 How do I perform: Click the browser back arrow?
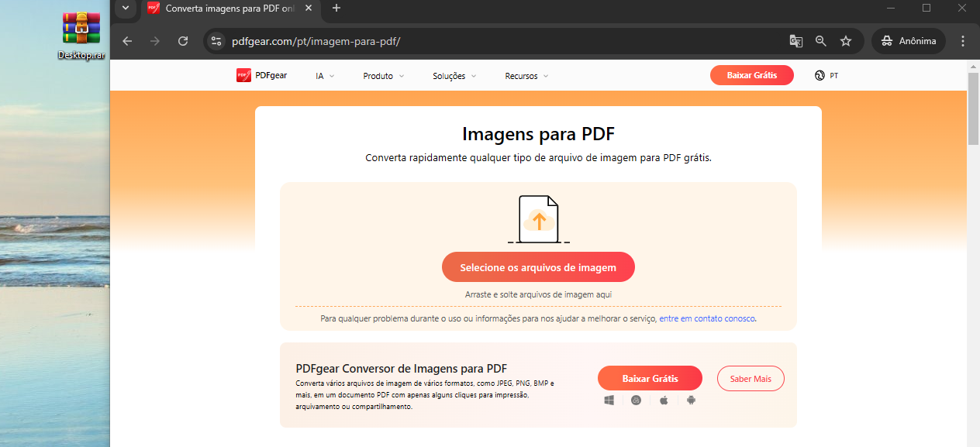127,41
